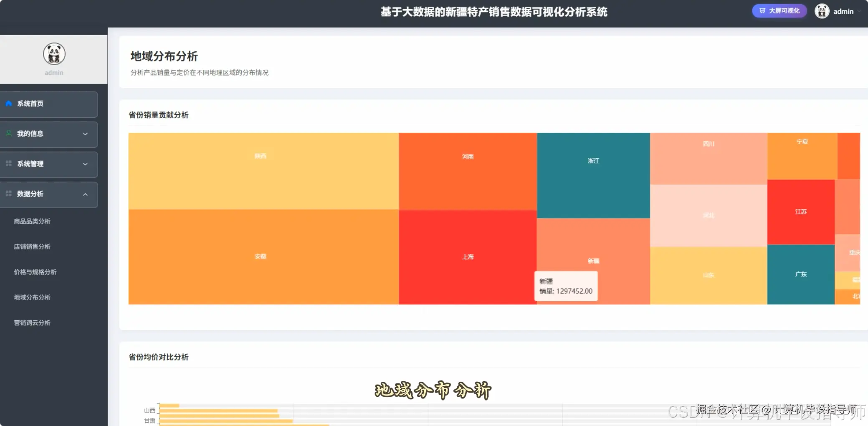Click the sidebar panda profile picture
This screenshot has width=868, height=426.
(x=54, y=54)
